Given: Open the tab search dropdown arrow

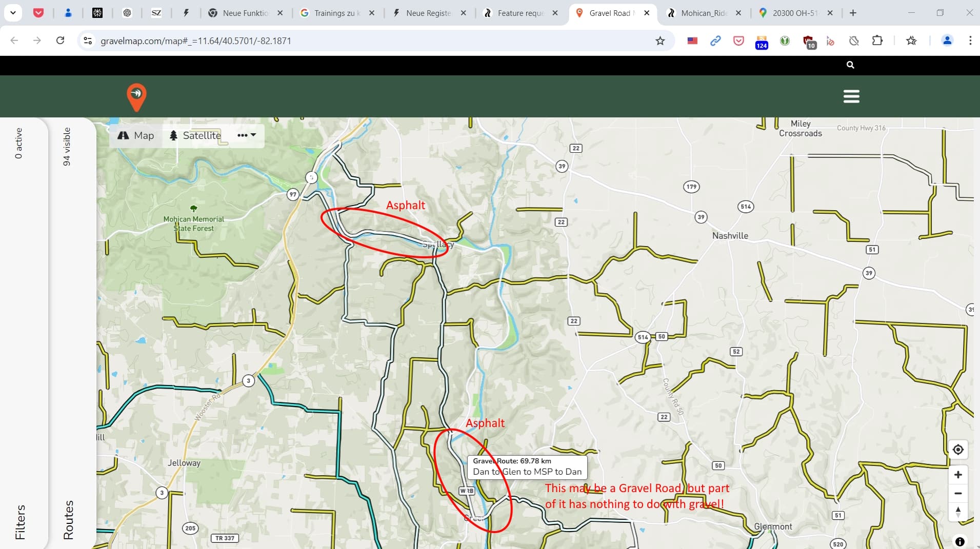Looking at the screenshot, I should [13, 13].
